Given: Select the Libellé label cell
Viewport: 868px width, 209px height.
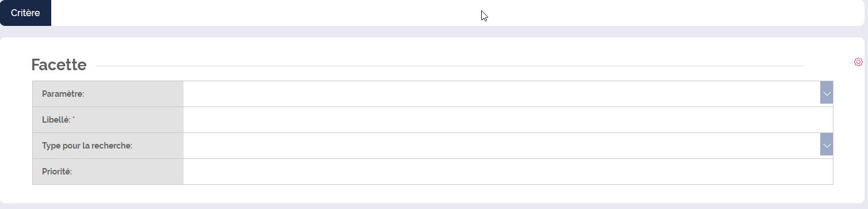Looking at the screenshot, I should tap(108, 120).
